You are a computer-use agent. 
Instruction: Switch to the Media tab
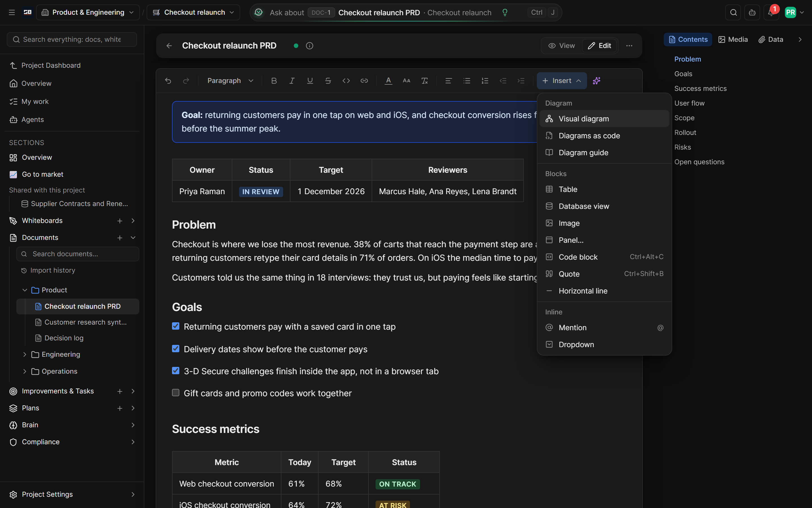point(733,40)
